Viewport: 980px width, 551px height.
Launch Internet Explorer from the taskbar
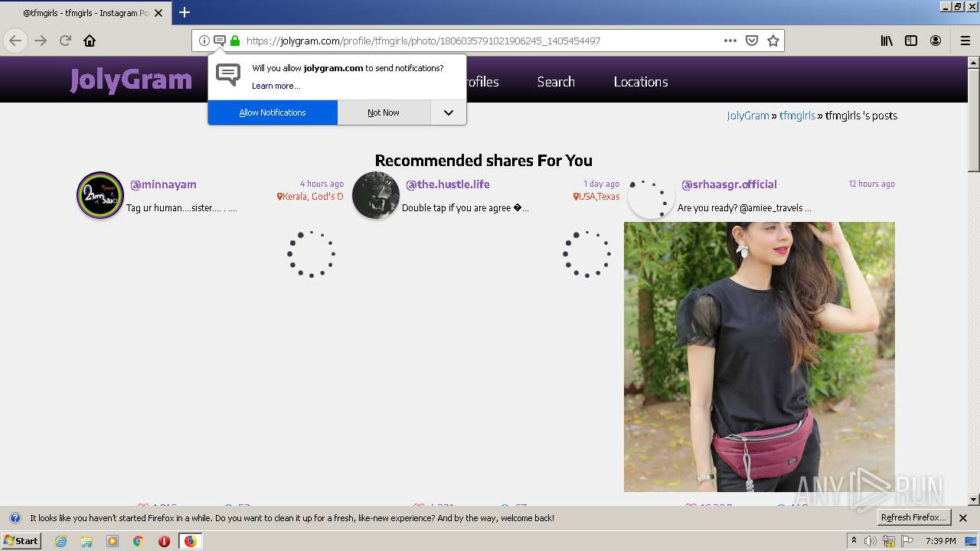click(x=60, y=541)
